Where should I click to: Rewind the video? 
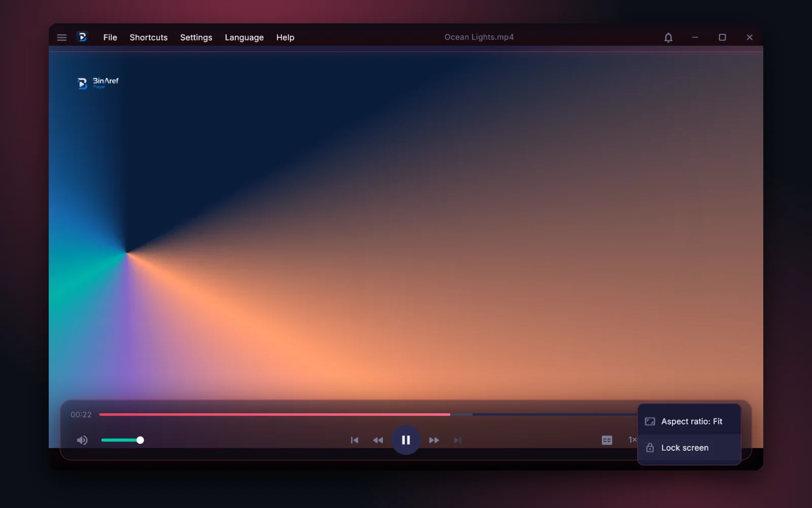(378, 440)
